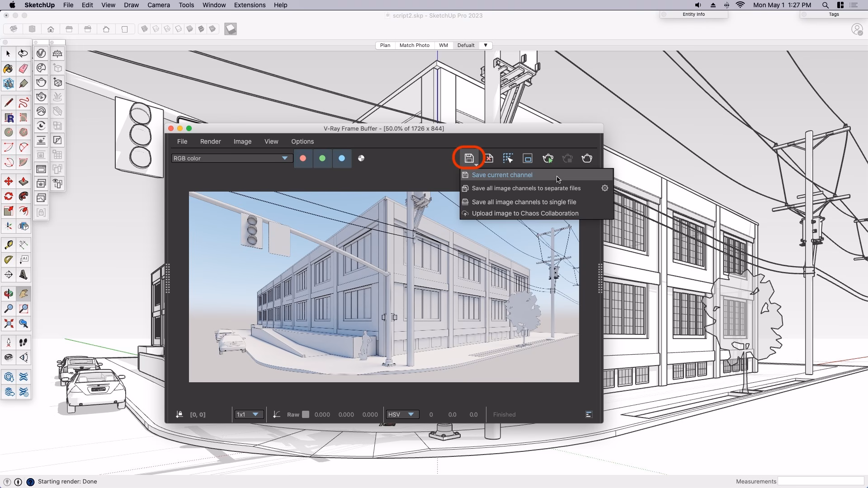Select the Eraser tool in SketchUp toolbar
The width and height of the screenshot is (868, 488).
pyautogui.click(x=23, y=69)
